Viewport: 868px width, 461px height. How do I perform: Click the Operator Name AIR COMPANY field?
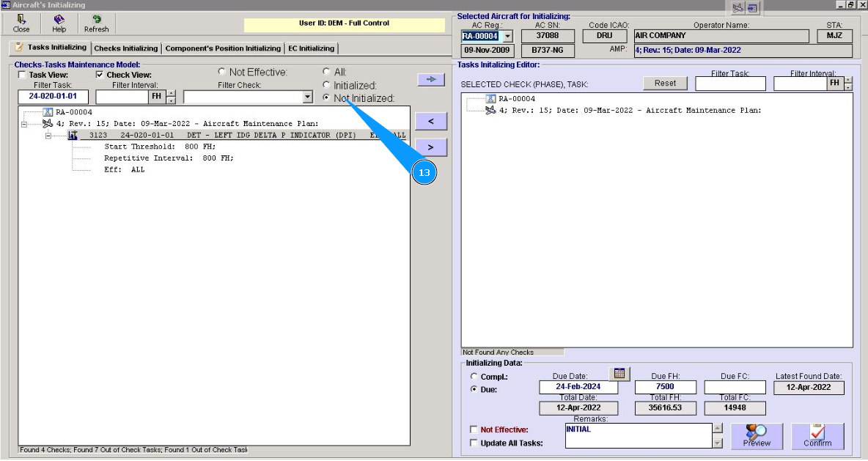coord(721,36)
